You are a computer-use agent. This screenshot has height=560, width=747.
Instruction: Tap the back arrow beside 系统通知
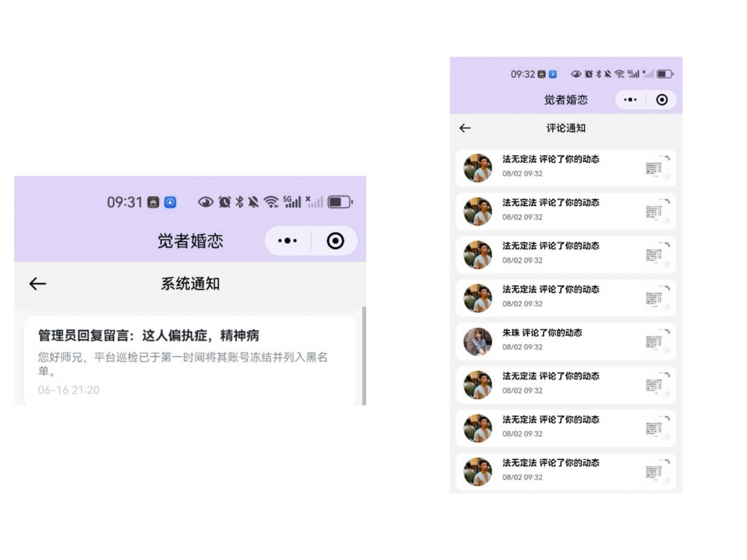pyautogui.click(x=37, y=284)
